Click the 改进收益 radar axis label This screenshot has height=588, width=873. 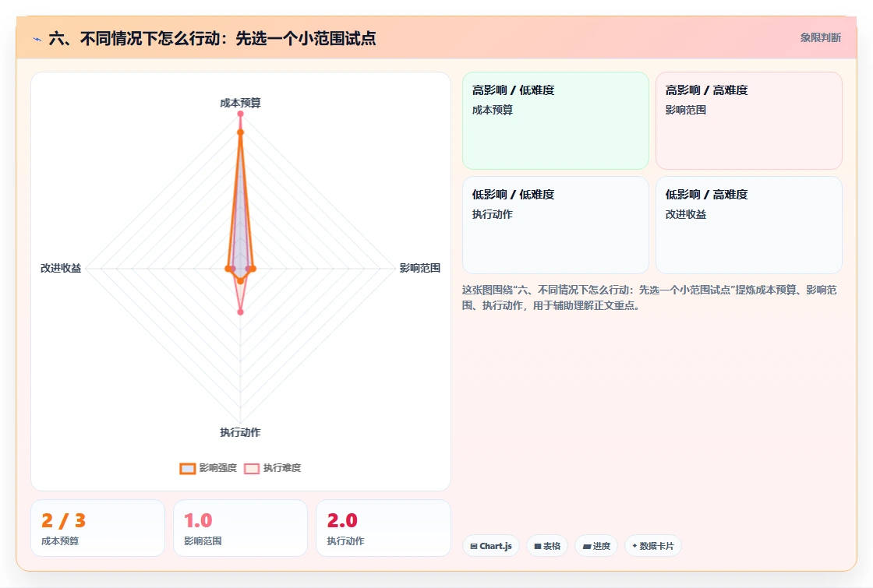pyautogui.click(x=61, y=268)
